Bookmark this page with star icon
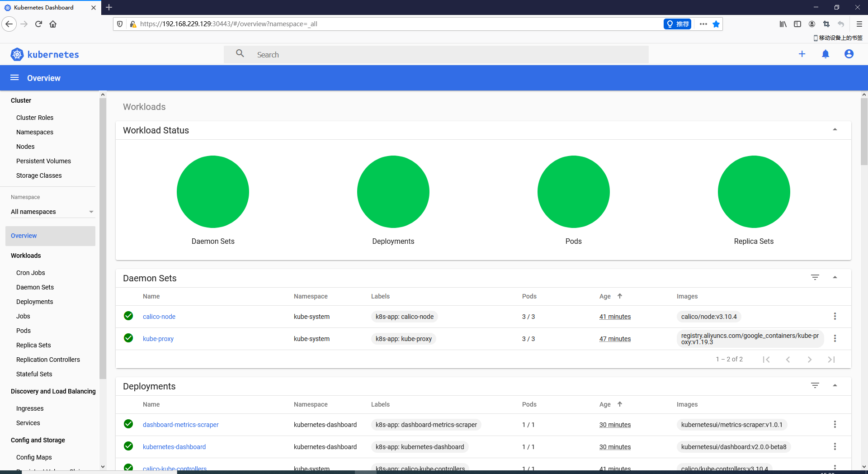 (716, 24)
